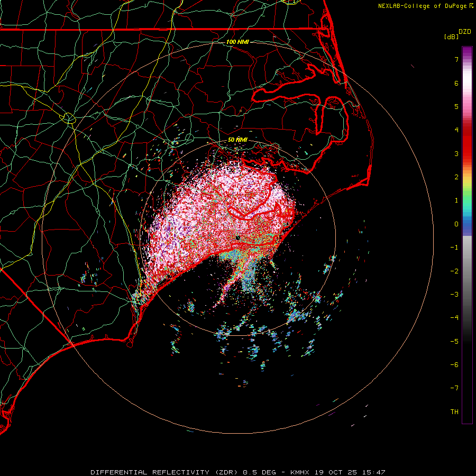Click the 1 dB tick label on scale
476x476 pixels.
[x=456, y=200]
